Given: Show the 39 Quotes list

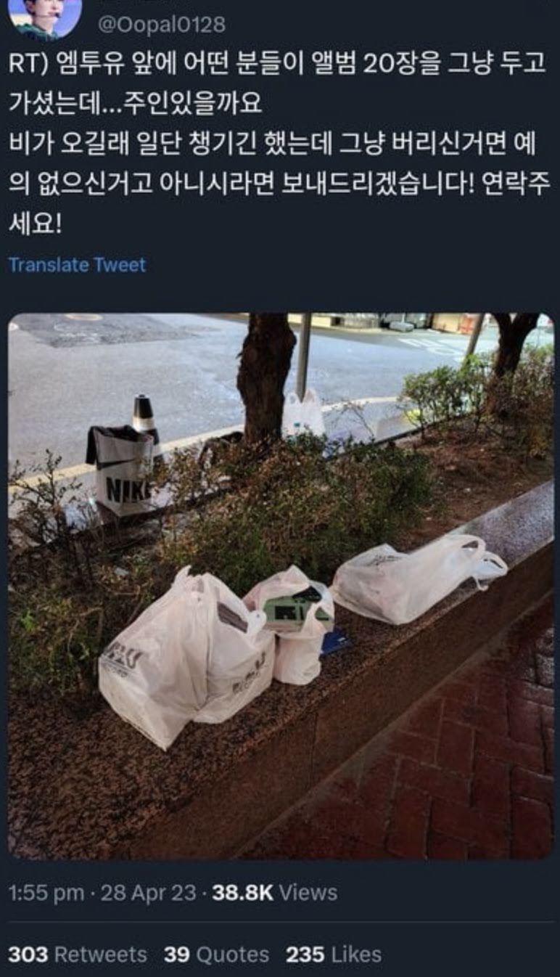Looking at the screenshot, I should [216, 954].
